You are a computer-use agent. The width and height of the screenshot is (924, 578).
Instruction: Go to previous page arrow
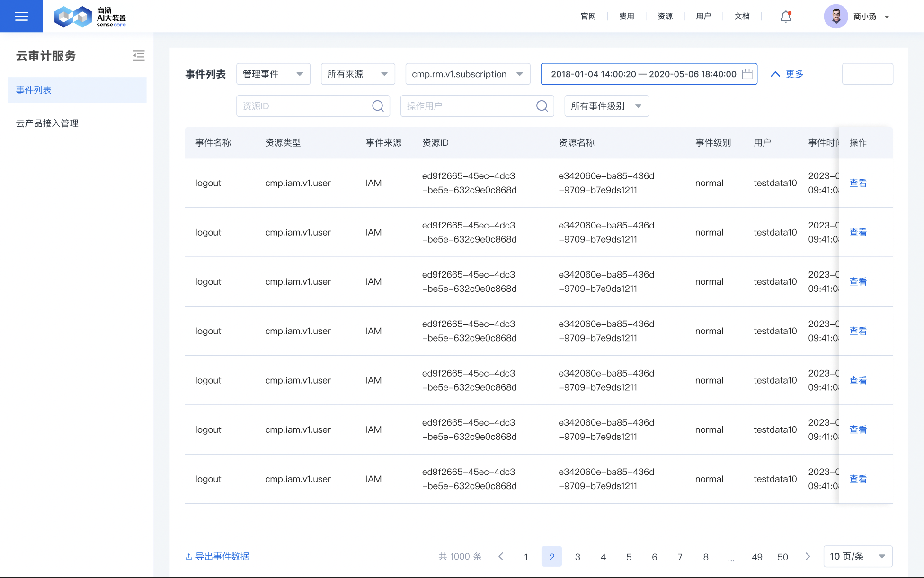click(501, 557)
